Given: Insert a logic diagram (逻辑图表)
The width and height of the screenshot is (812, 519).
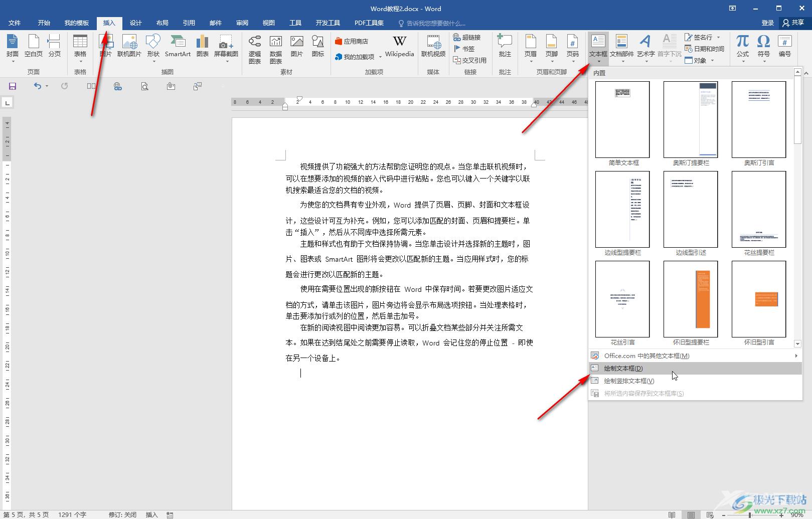Looking at the screenshot, I should pyautogui.click(x=255, y=49).
